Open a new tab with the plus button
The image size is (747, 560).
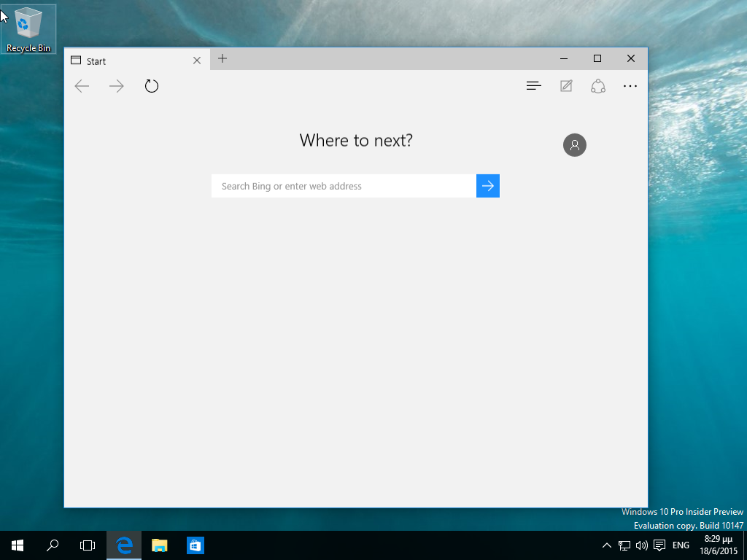[222, 58]
